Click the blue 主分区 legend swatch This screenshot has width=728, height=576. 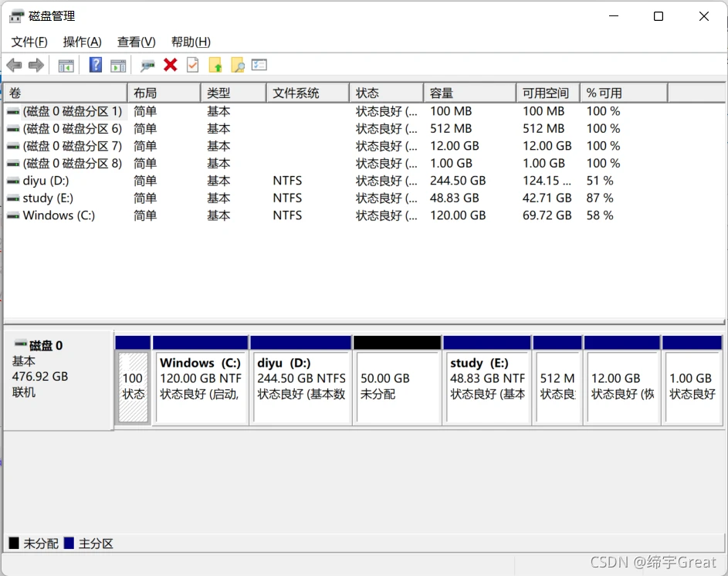(69, 543)
